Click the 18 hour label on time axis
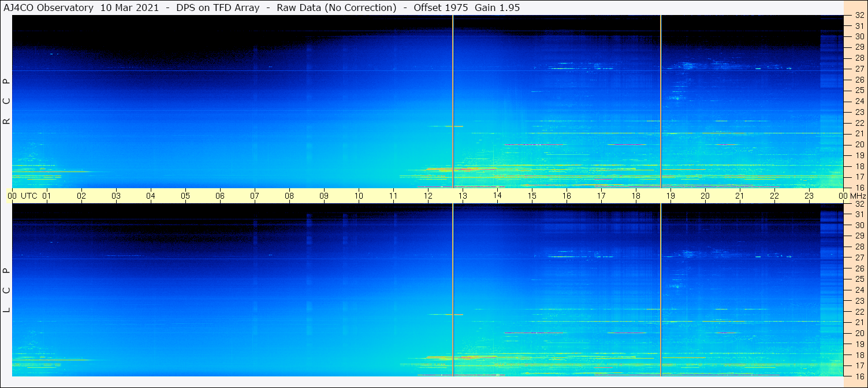The width and height of the screenshot is (868, 388). tap(636, 196)
